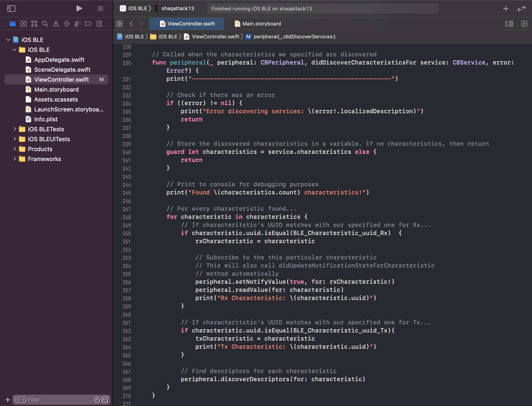532x406 pixels.
Task: Click line number 268 gutter
Action: pos(126,379)
